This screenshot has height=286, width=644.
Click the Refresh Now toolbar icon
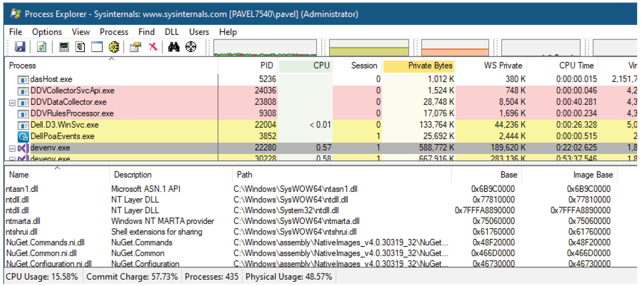[42, 47]
